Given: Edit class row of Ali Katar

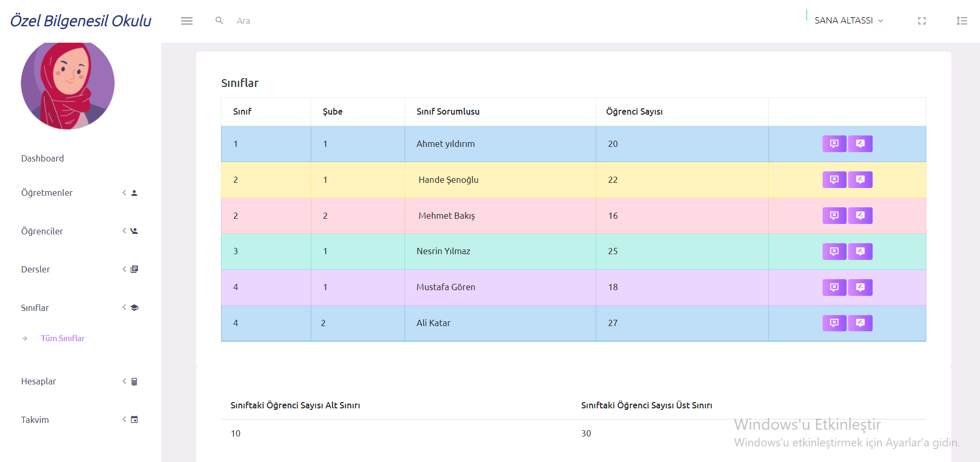Looking at the screenshot, I should (x=860, y=323).
